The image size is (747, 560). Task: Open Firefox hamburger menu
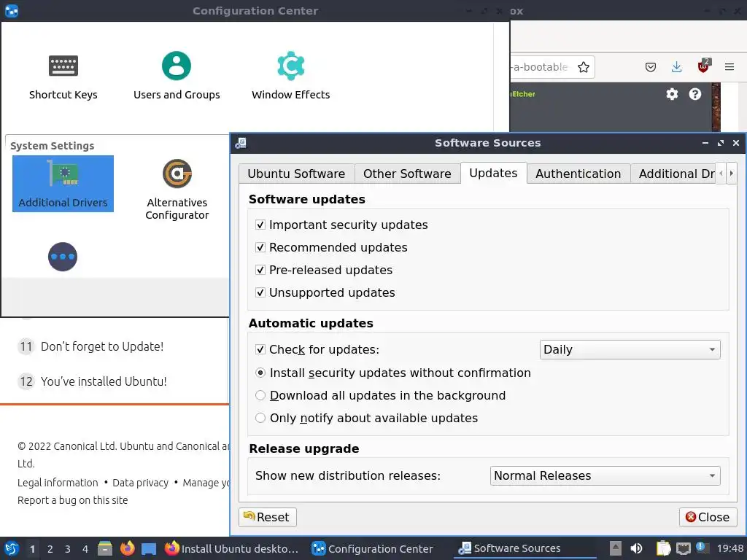click(729, 67)
